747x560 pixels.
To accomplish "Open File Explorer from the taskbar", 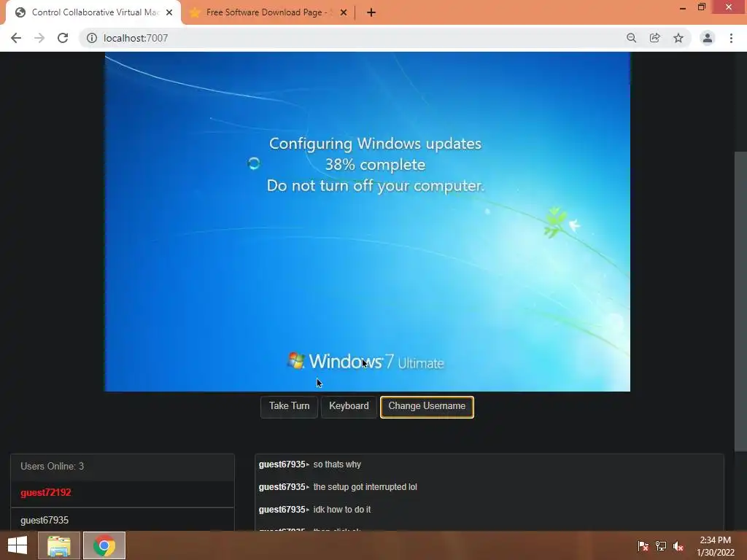I will 58,545.
